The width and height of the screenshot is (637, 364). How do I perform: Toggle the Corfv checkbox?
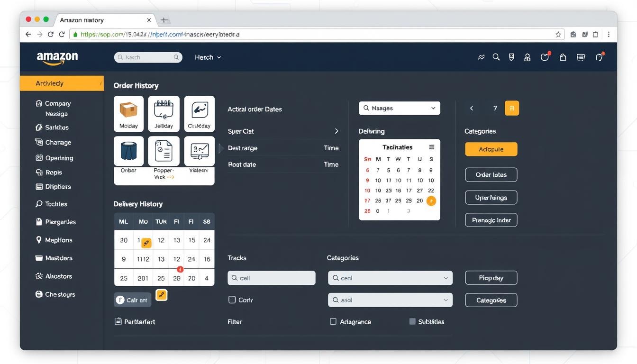pos(232,300)
